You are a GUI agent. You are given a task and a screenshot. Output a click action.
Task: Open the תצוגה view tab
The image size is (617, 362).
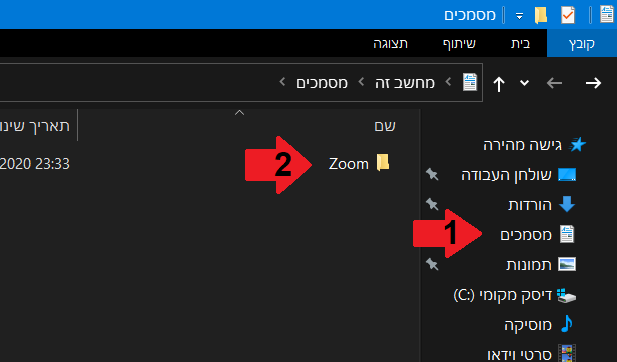point(390,43)
